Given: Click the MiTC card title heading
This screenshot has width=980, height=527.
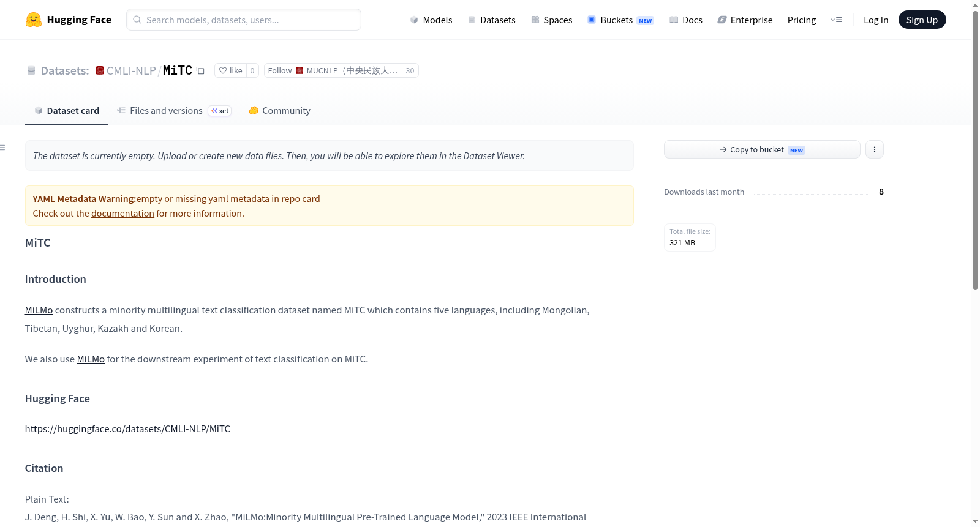Looking at the screenshot, I should (38, 243).
